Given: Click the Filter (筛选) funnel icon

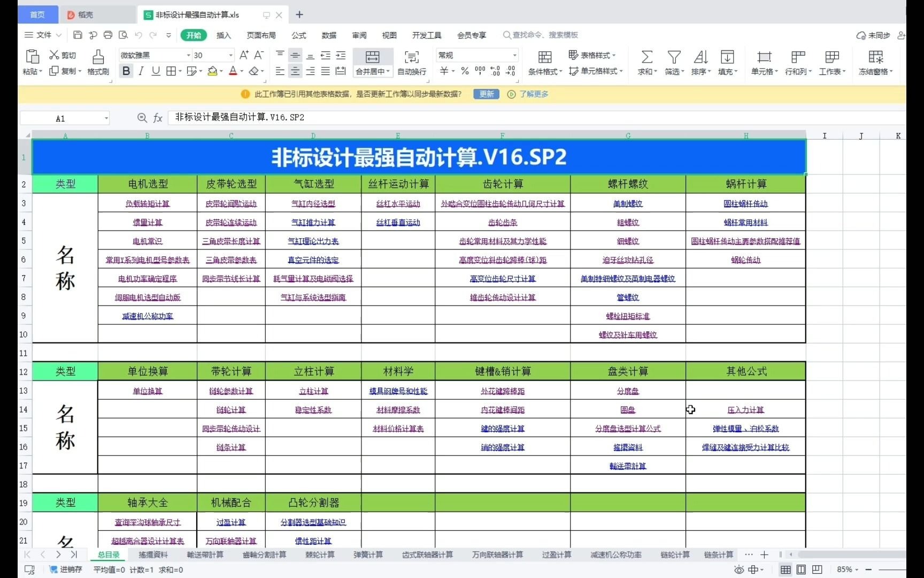Looking at the screenshot, I should [x=674, y=57].
